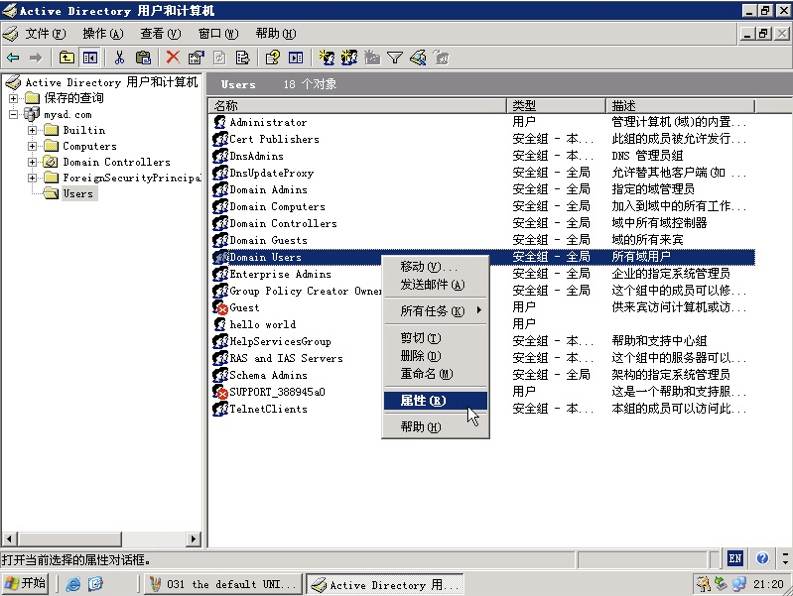Create new user with toolbar icon
Image resolution: width=793 pixels, height=596 pixels.
pyautogui.click(x=327, y=58)
